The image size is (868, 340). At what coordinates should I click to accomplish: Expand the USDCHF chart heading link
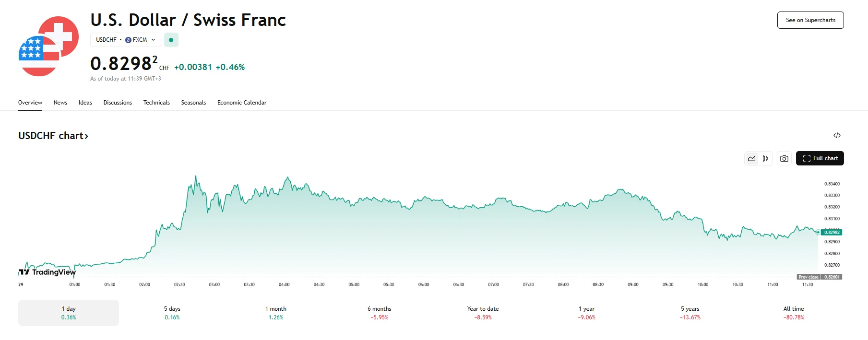[53, 136]
